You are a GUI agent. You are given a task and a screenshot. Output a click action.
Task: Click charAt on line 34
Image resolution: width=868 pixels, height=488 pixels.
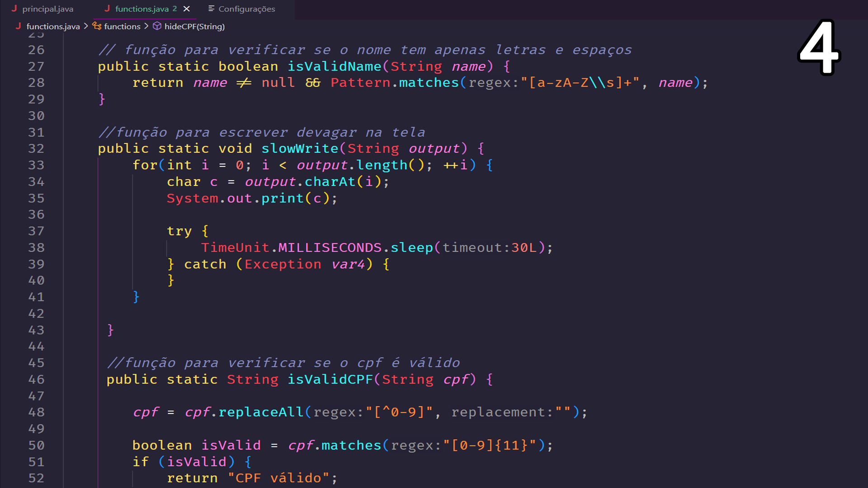330,182
